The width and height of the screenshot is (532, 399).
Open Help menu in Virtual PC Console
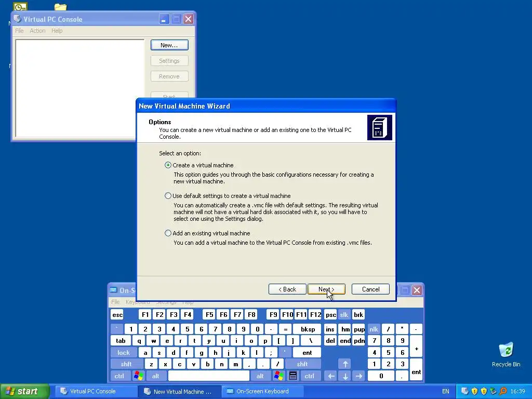57,31
